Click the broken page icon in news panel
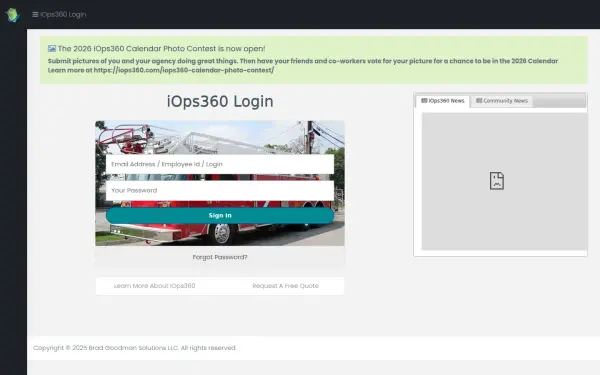The height and width of the screenshot is (375, 600). 497,181
